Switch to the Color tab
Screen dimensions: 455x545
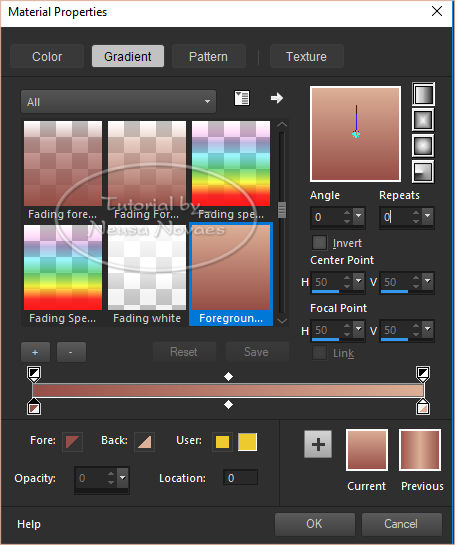point(47,56)
